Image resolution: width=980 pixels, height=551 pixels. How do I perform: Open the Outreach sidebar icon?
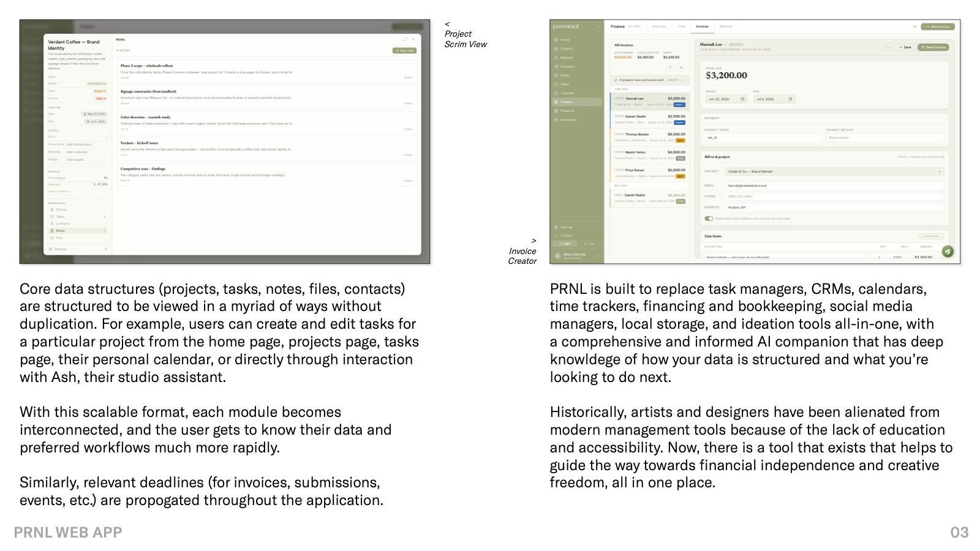pyautogui.click(x=556, y=66)
